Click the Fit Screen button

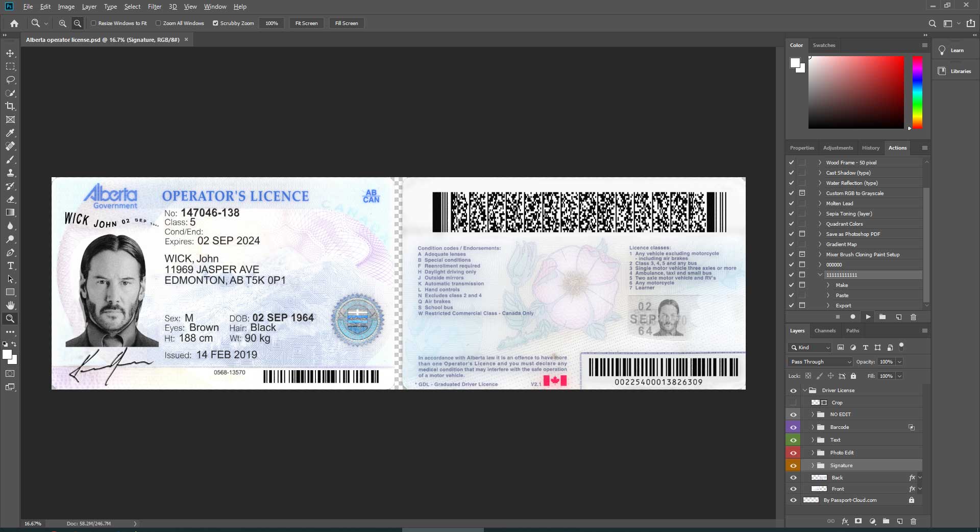pyautogui.click(x=306, y=23)
